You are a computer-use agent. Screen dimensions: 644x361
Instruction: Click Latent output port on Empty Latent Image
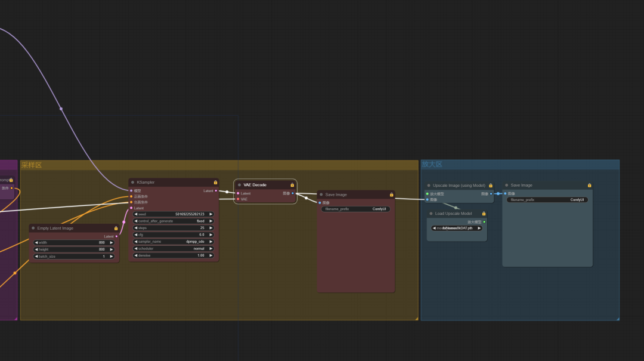pos(117,236)
